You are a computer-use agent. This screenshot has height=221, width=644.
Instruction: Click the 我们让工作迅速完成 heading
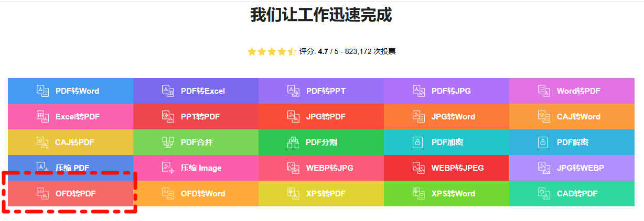[321, 15]
